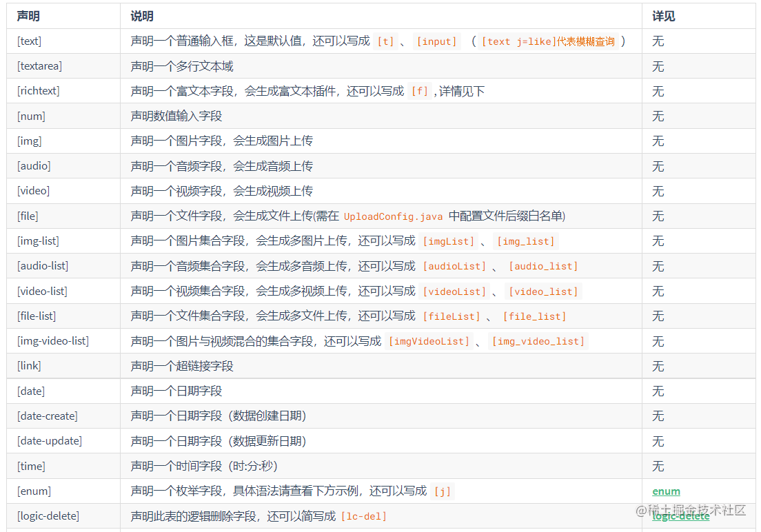
Task: Click the [imgVideoList] code tag
Action: [429, 341]
